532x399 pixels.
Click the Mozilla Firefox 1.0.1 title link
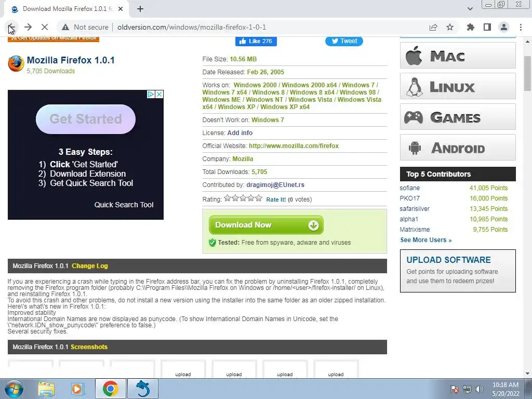pyautogui.click(x=71, y=60)
